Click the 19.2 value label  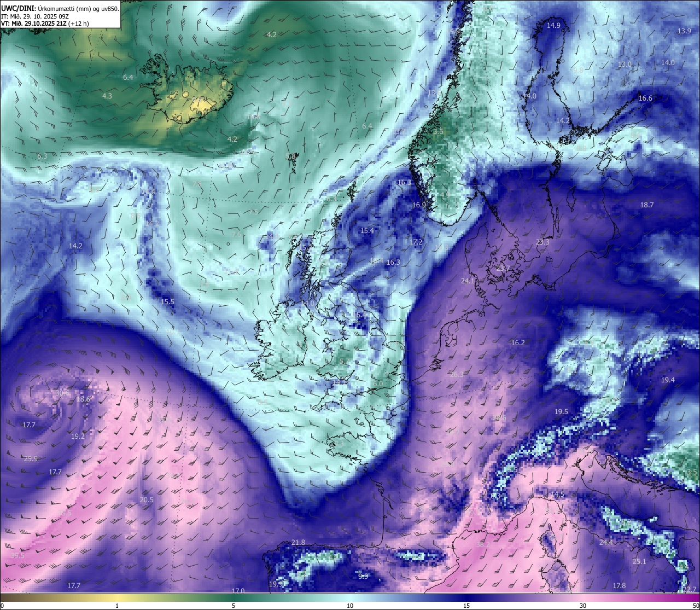click(x=78, y=437)
